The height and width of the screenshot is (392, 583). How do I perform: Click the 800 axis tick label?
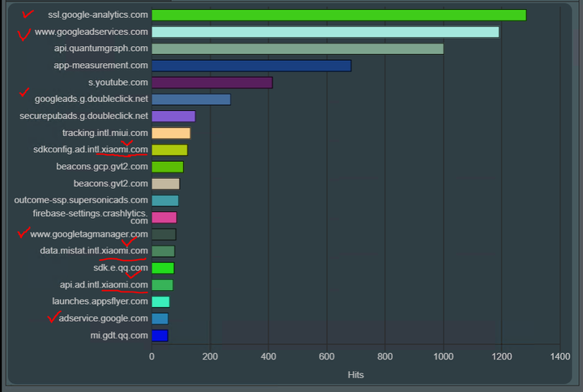385,356
